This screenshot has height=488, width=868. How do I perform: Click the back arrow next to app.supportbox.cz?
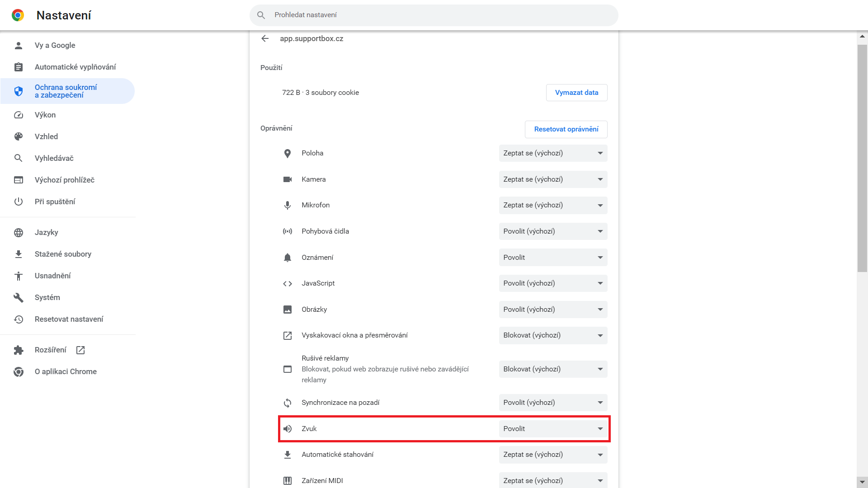click(265, 39)
